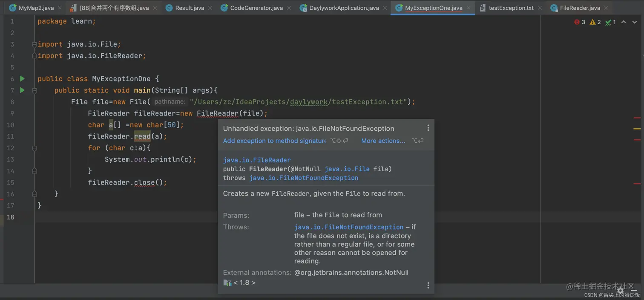Click 'import java.io.FileReader;' on line 4
This screenshot has width=644, height=300.
point(92,56)
